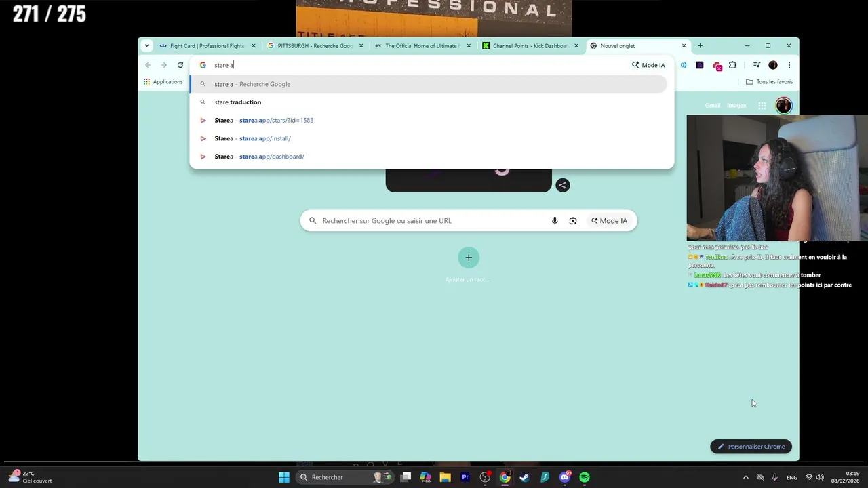The width and height of the screenshot is (868, 488).
Task: Start voice search with microphone icon
Action: pos(555,221)
